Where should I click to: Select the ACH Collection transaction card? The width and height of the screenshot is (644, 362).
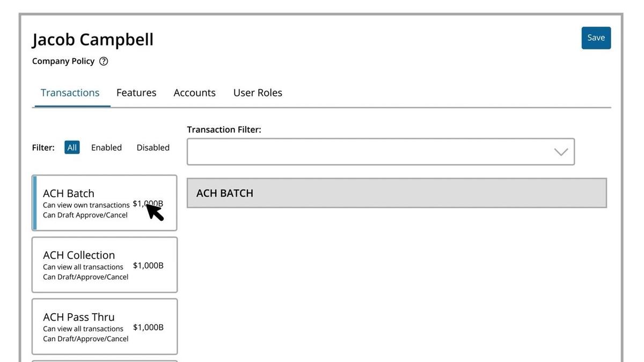click(x=104, y=265)
